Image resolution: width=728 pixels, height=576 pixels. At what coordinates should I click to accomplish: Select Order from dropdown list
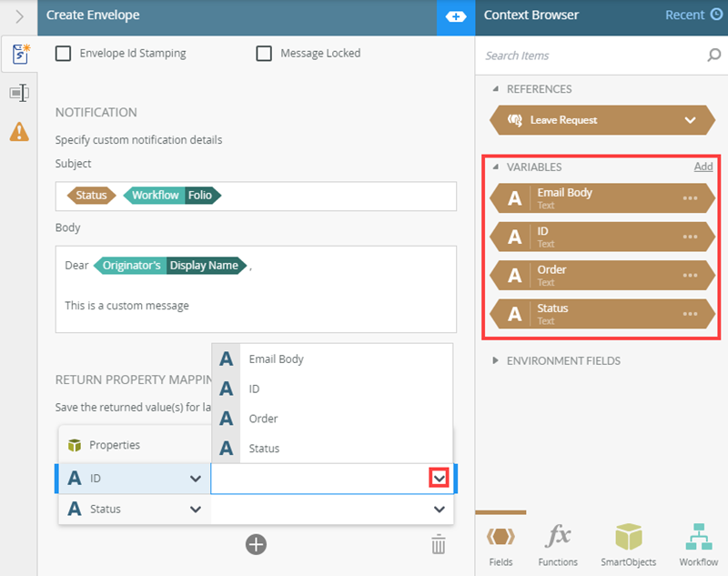point(332,419)
